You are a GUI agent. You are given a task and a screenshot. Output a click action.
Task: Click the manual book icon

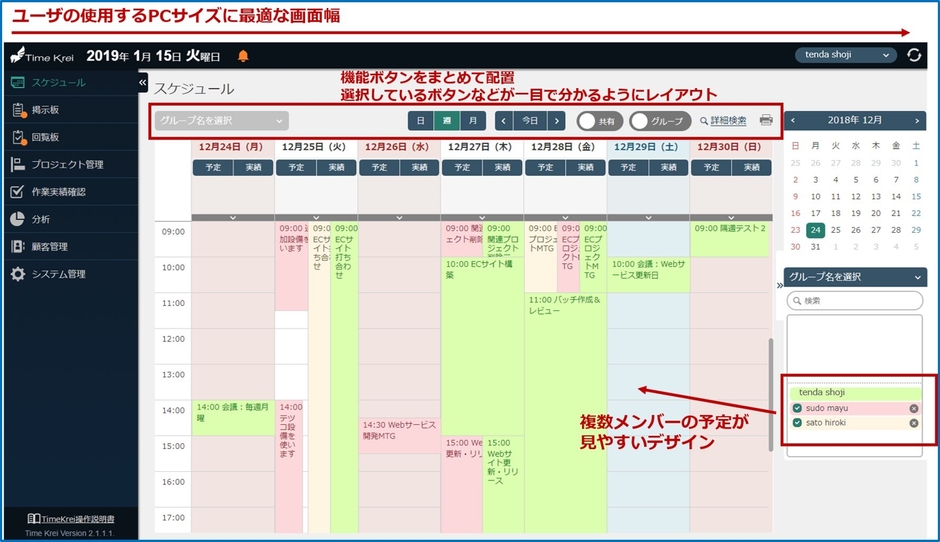pos(34,519)
